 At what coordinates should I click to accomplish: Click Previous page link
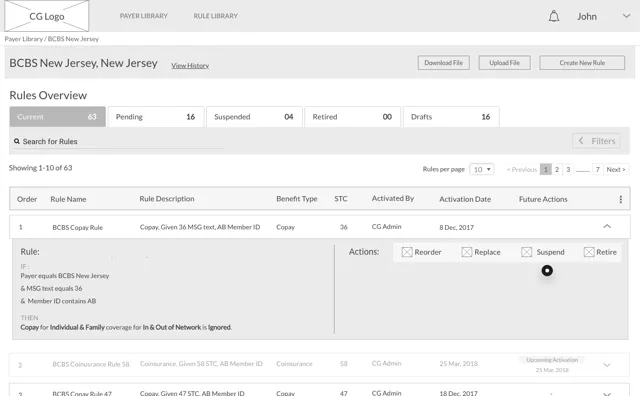pos(522,169)
